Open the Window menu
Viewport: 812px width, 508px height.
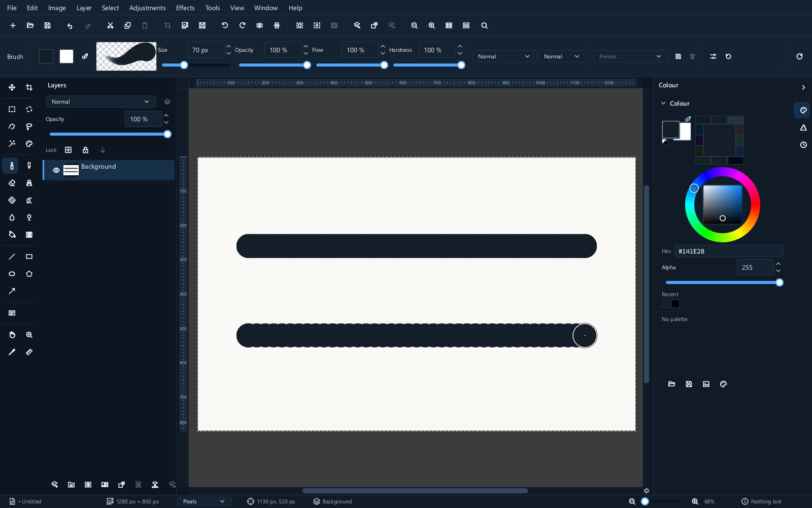tap(266, 8)
